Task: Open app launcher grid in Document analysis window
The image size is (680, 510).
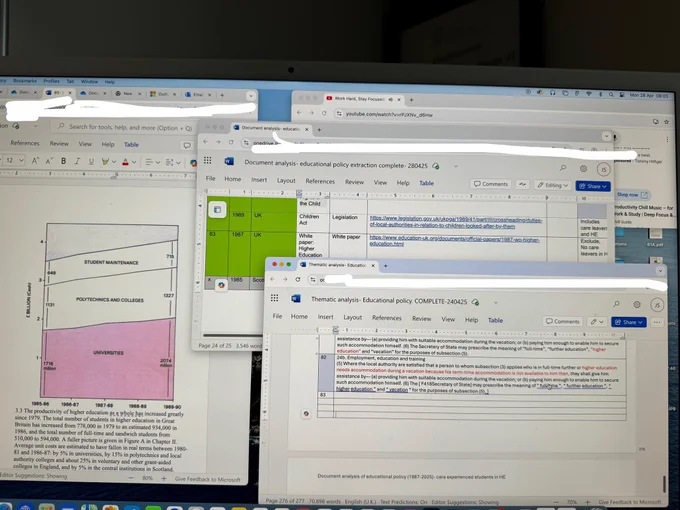Action: 208,160
